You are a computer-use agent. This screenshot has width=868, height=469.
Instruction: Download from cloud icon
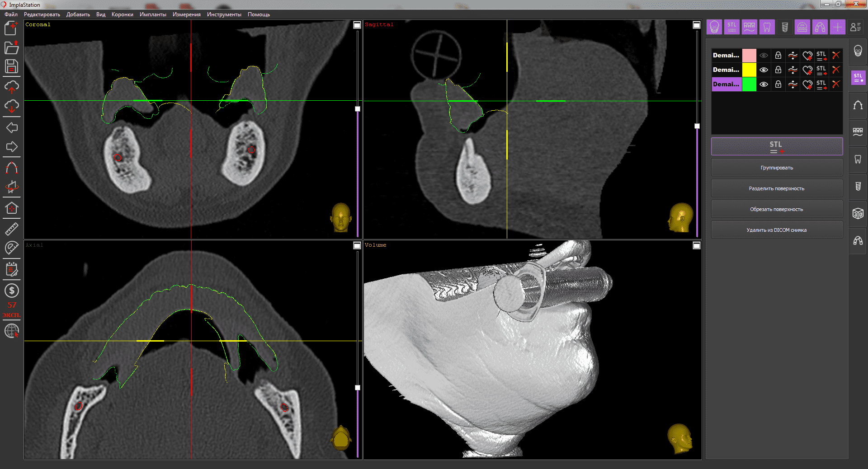point(11,107)
